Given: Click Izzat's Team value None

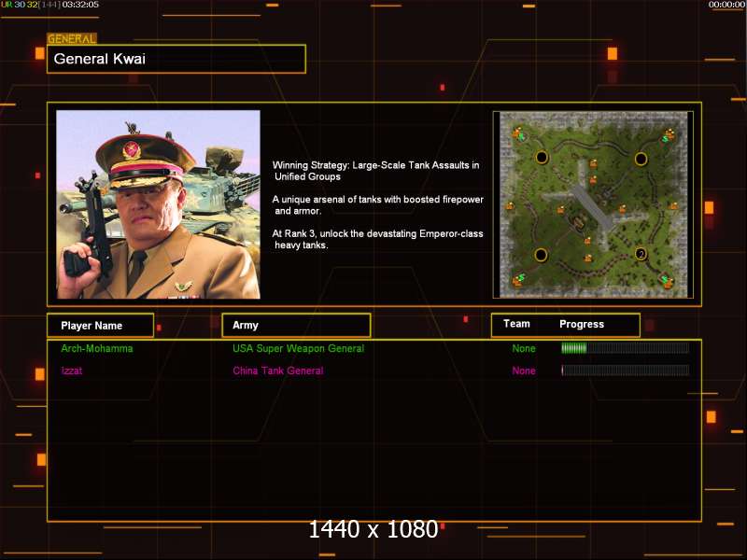Looking at the screenshot, I should point(524,371).
